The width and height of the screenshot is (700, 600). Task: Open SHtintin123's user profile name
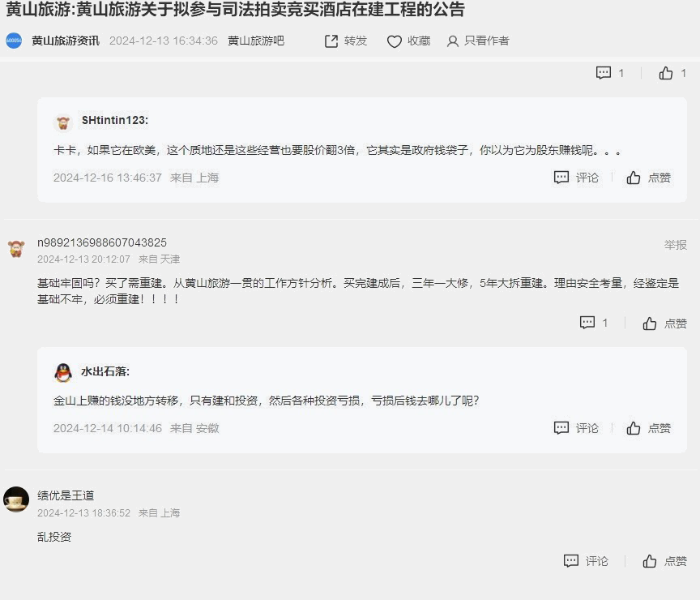tap(115, 120)
